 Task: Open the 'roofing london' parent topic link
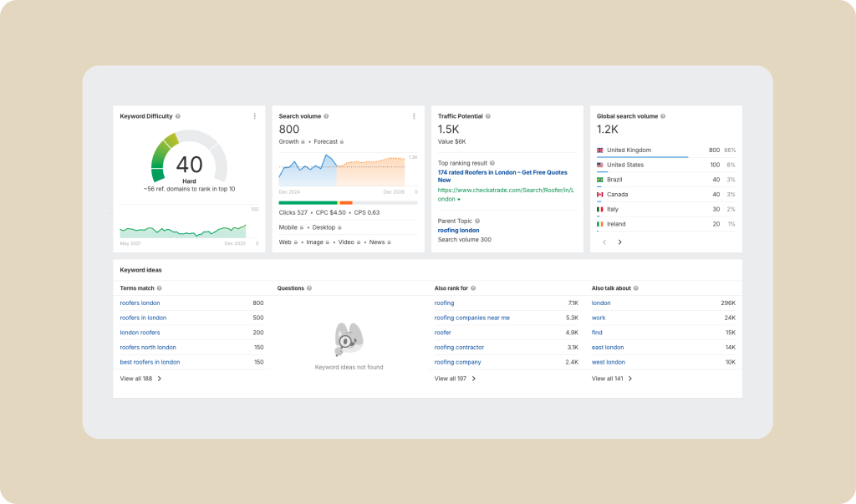click(x=458, y=230)
